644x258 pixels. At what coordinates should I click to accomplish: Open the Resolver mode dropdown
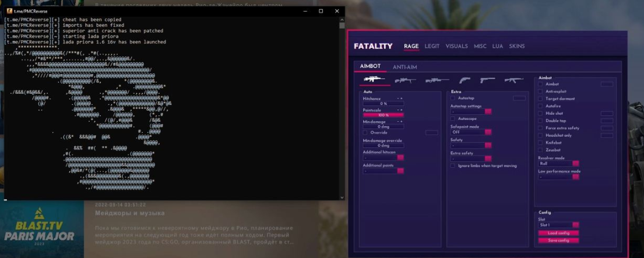point(558,163)
